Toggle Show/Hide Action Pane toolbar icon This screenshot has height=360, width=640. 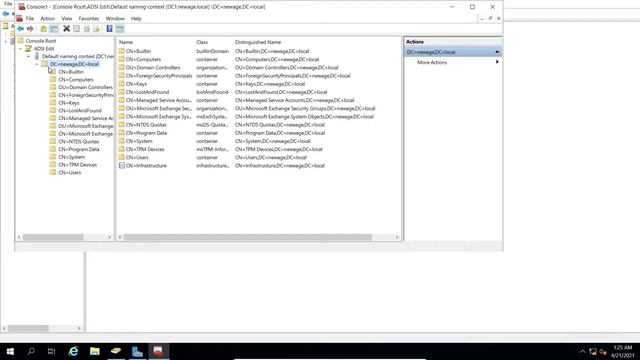pos(120,29)
